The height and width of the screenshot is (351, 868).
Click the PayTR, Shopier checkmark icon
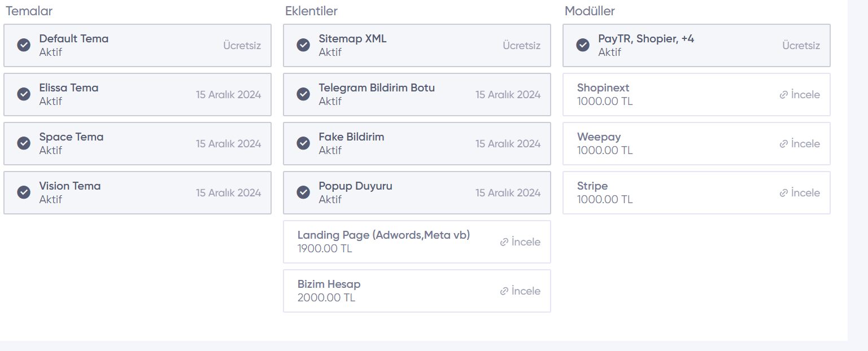583,45
